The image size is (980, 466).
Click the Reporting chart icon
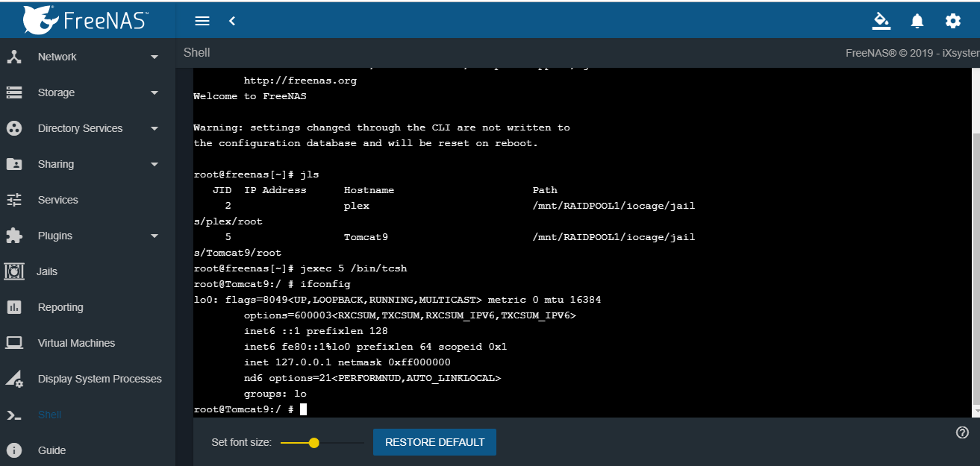point(14,307)
